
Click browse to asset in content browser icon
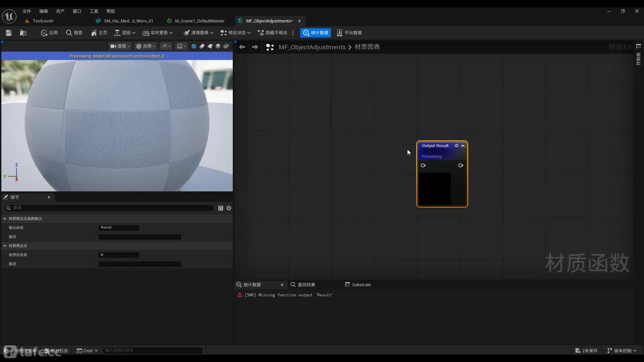tap(23, 33)
